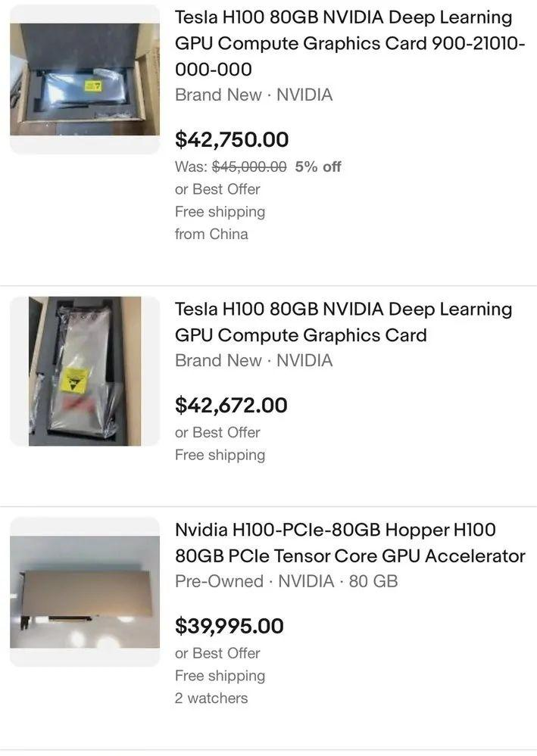Viewport: 537px width, 756px height.
Task: Open the second listing's thumbnail with yellow sticker
Action: (85, 371)
